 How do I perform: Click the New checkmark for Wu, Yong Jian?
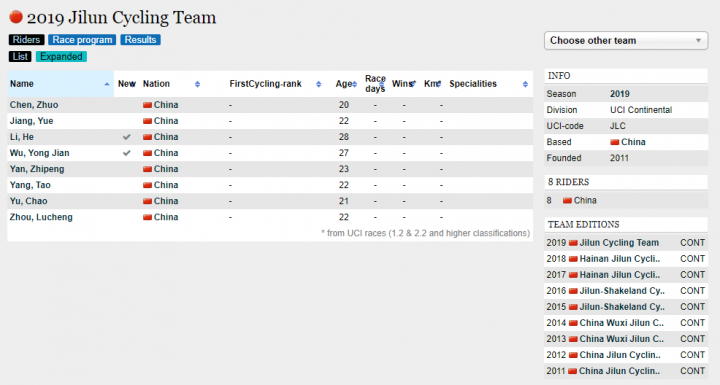point(127,153)
